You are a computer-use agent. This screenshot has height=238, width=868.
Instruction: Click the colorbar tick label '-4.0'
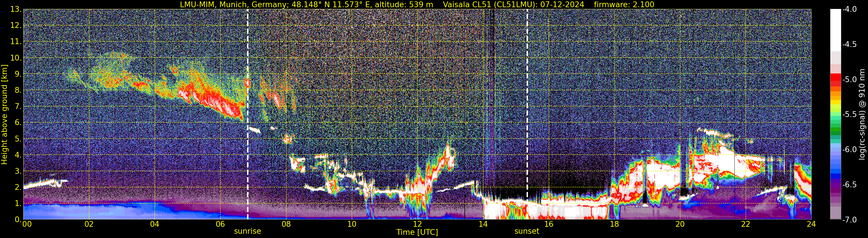click(x=849, y=10)
